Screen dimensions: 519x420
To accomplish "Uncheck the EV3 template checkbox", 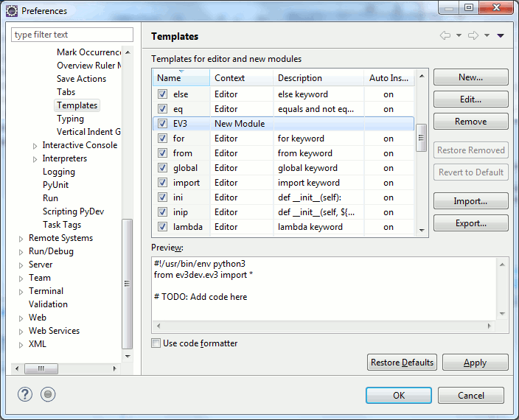I will click(162, 124).
